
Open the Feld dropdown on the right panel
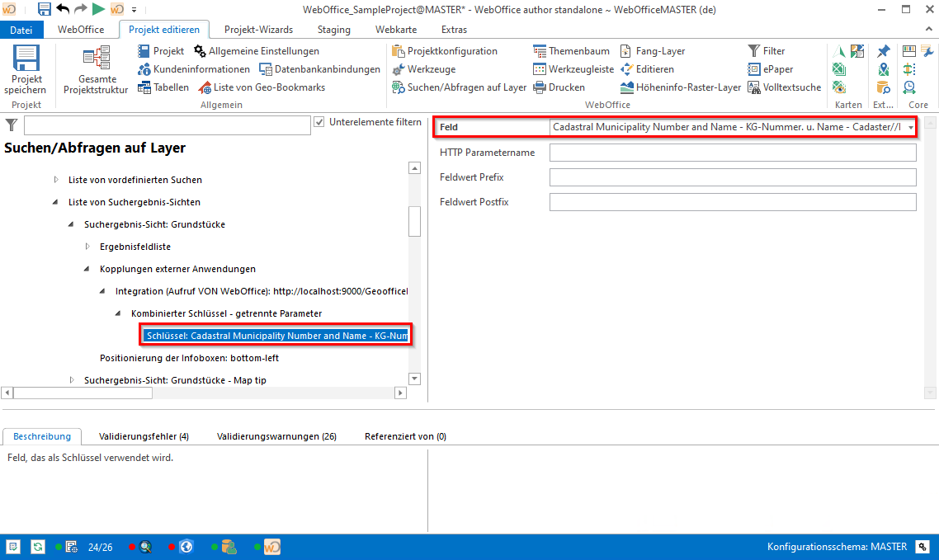909,128
